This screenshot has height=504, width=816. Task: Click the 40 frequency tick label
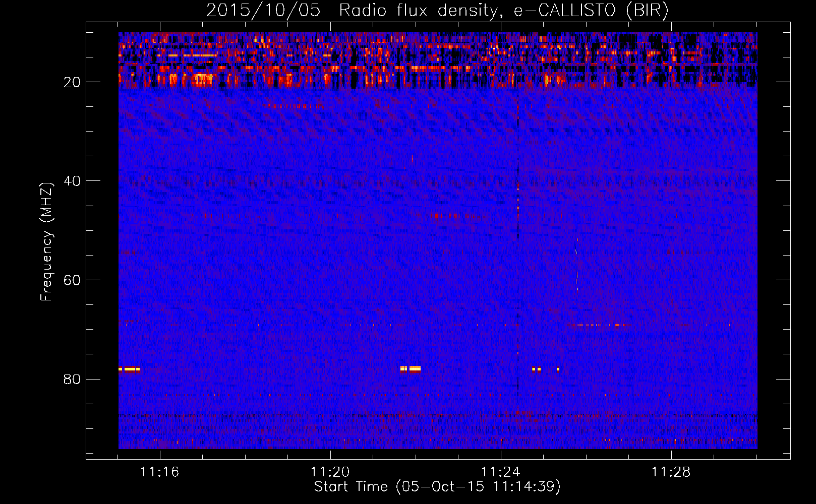click(x=73, y=181)
